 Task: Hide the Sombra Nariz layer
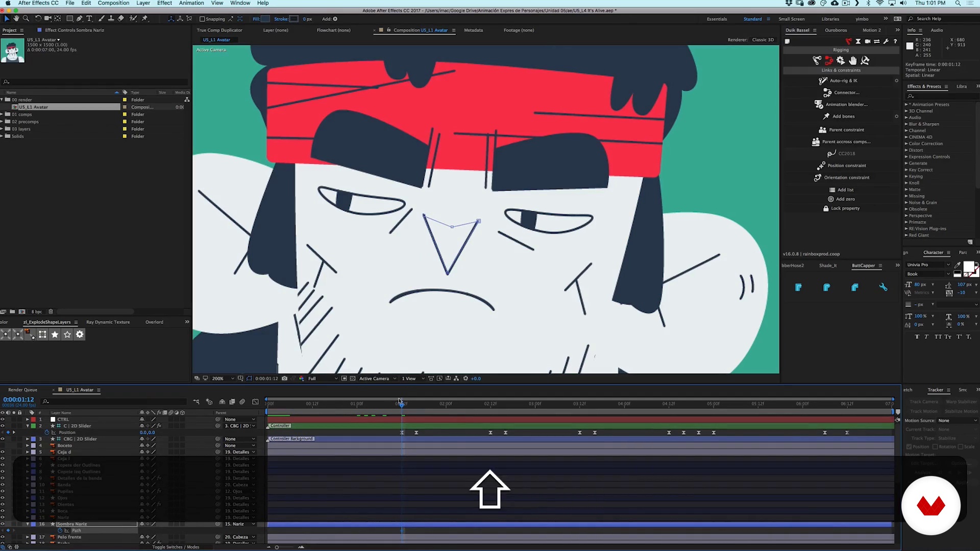[x=3, y=524]
